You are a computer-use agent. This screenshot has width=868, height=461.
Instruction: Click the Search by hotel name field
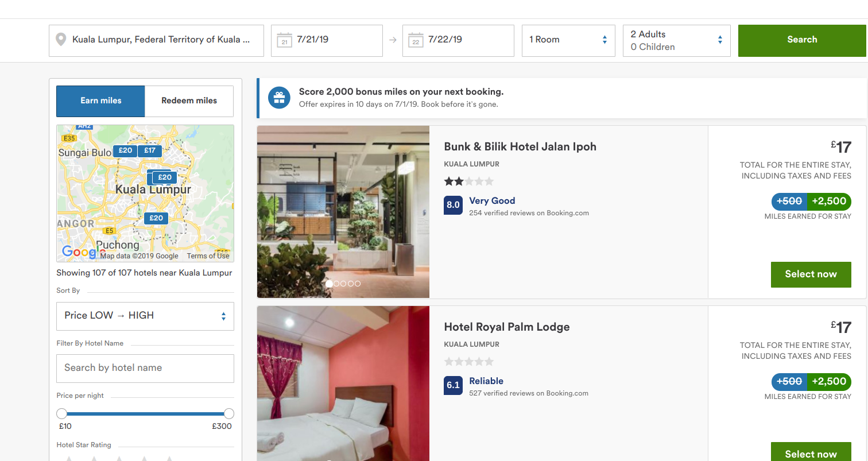pos(145,368)
